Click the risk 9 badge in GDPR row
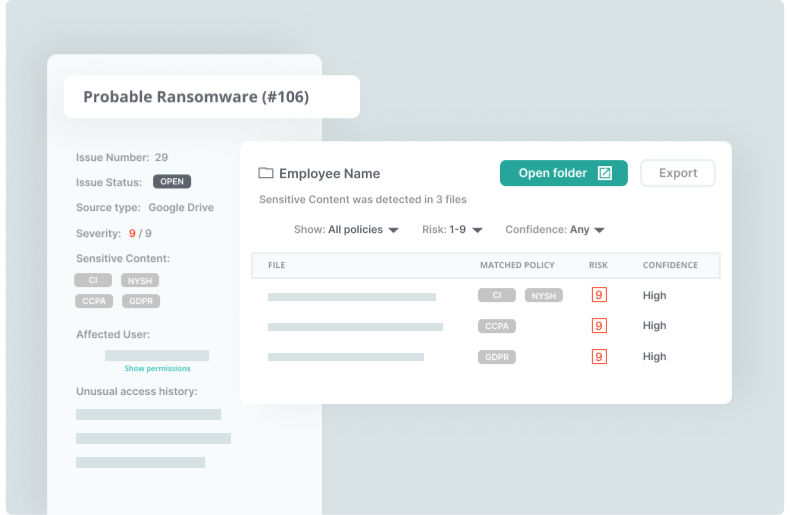The height and width of the screenshot is (515, 790). 599,356
